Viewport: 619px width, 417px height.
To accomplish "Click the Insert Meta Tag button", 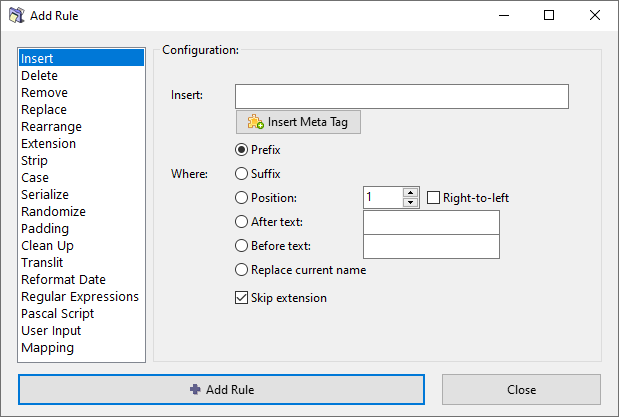I will pos(298,122).
